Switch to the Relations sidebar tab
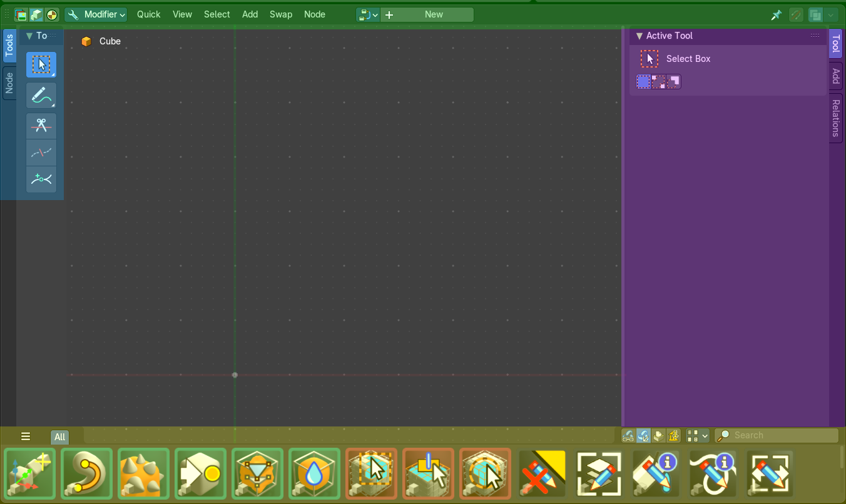Image resolution: width=846 pixels, height=504 pixels. click(836, 118)
